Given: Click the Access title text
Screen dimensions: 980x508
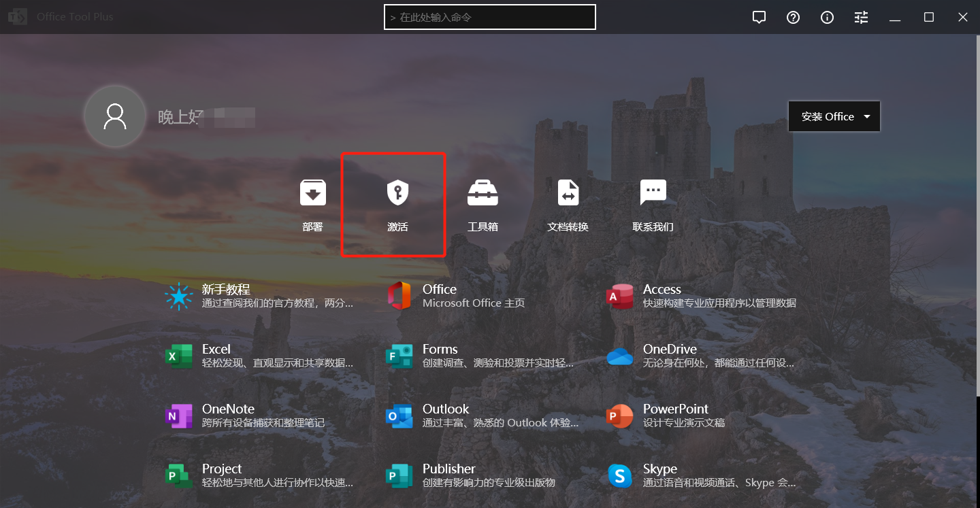Looking at the screenshot, I should coord(662,289).
